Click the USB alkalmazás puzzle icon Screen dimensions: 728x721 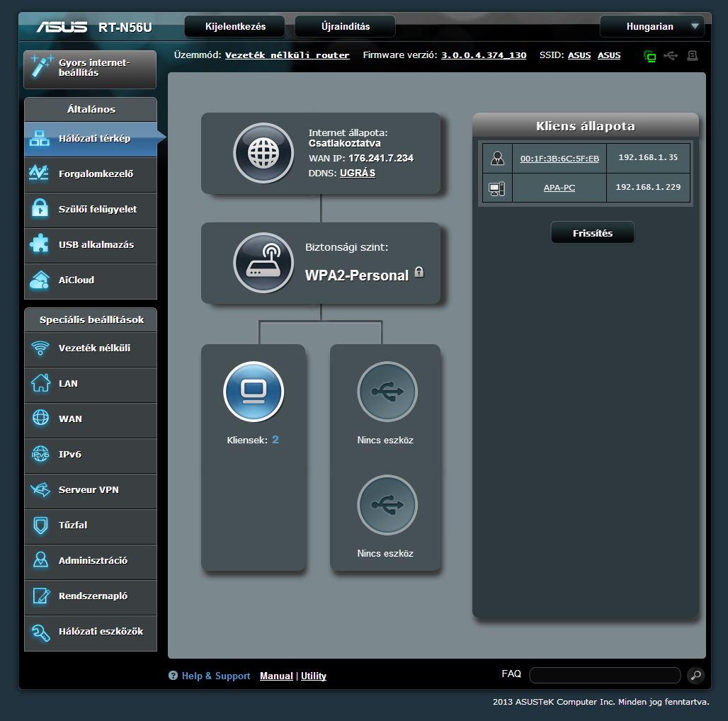[x=40, y=244]
